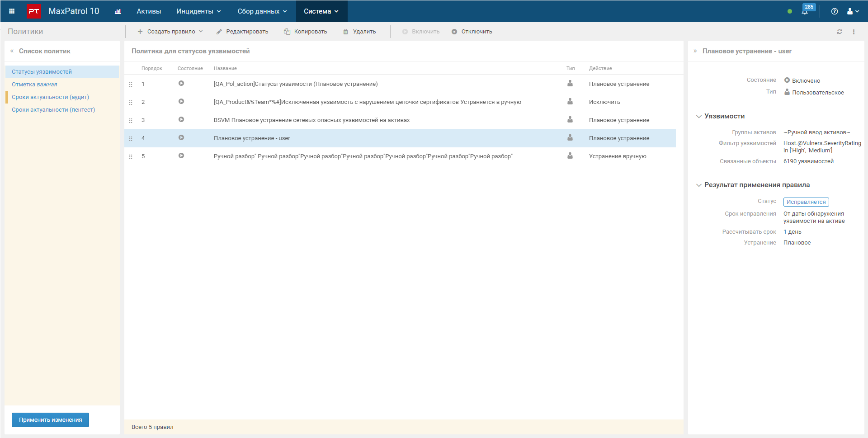Collapse the Уязвимости section
This screenshot has height=438, width=868.
click(x=699, y=117)
